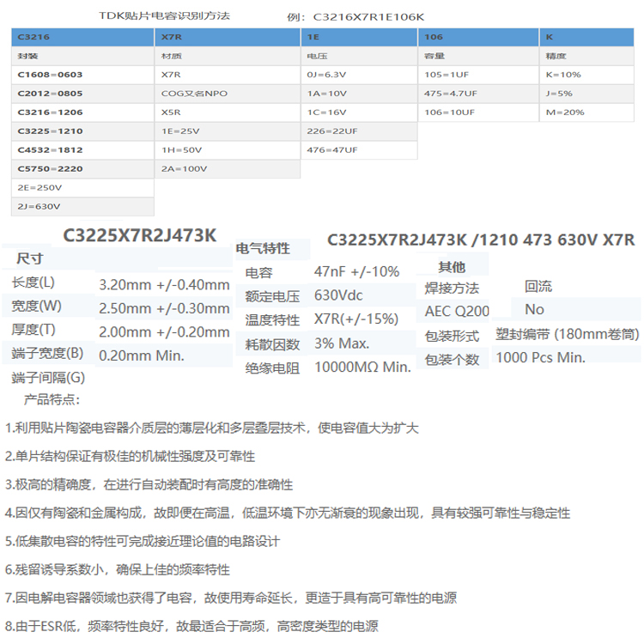
Task: Click the '厚度(T)' label
Action: pos(33,330)
